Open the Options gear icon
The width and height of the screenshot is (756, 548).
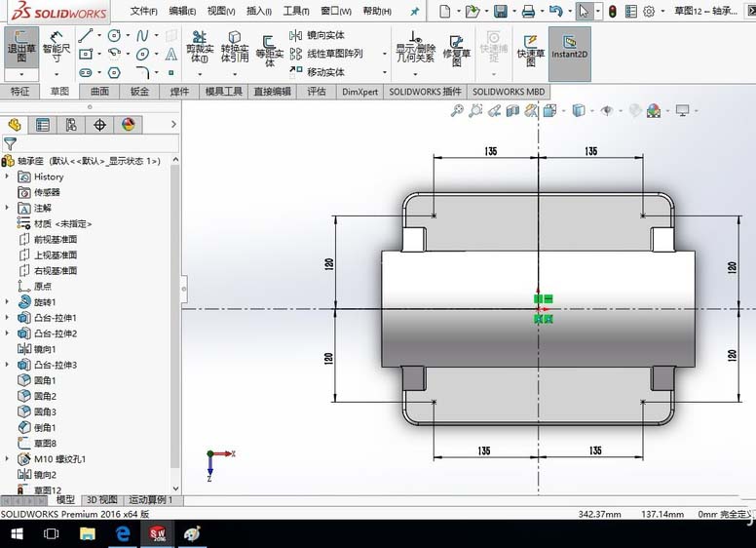click(649, 11)
